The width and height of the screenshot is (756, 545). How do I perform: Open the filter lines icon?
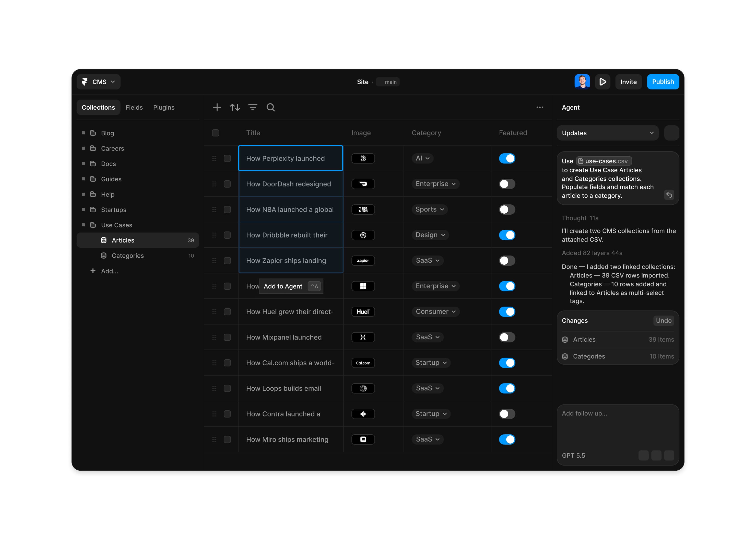click(253, 107)
